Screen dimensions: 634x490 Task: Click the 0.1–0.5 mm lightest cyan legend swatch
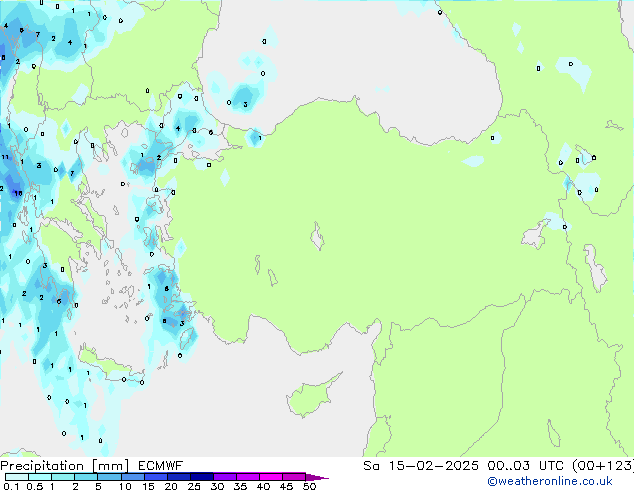[17, 477]
